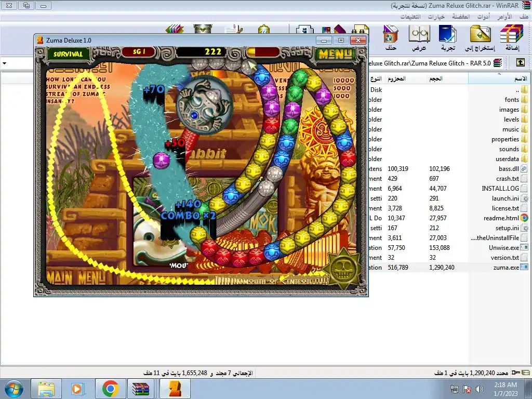Select the fonts folder icon
The width and height of the screenshot is (532, 399).
point(525,99)
